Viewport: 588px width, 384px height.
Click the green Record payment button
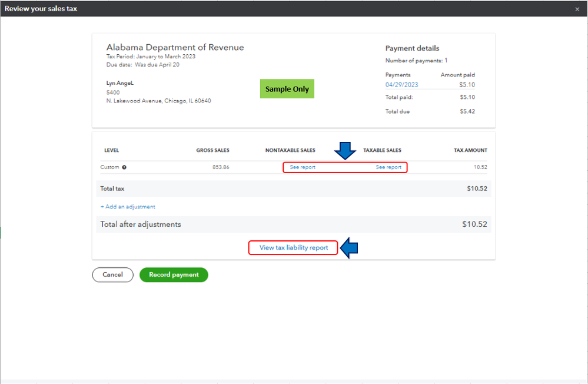pyautogui.click(x=174, y=275)
